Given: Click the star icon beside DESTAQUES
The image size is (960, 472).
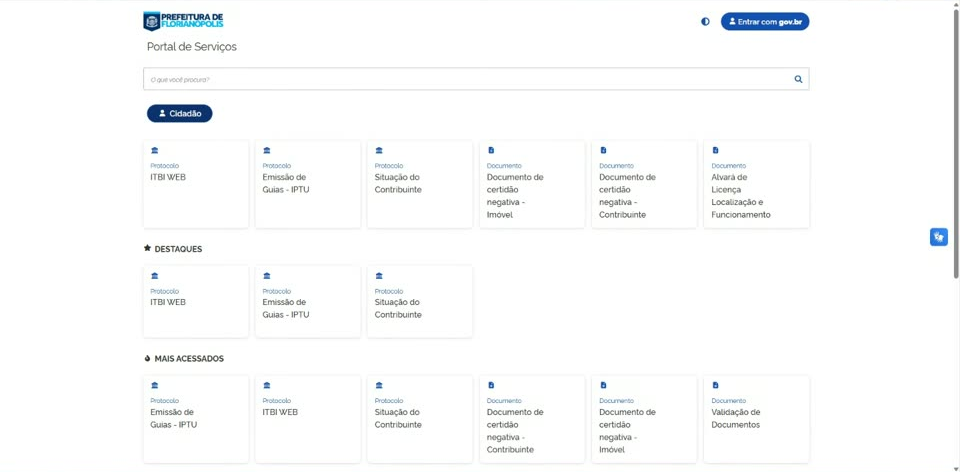Looking at the screenshot, I should pyautogui.click(x=147, y=249).
